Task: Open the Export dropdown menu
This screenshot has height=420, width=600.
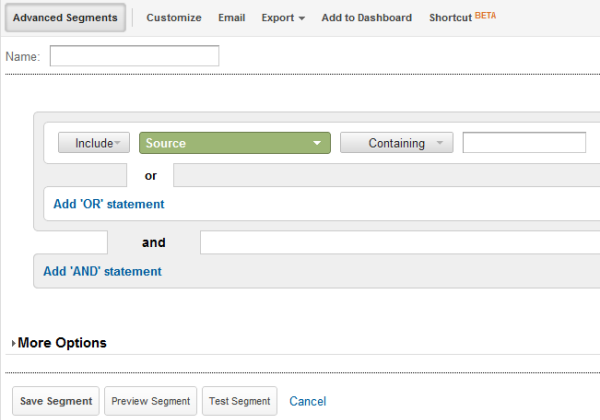Action: (x=283, y=18)
